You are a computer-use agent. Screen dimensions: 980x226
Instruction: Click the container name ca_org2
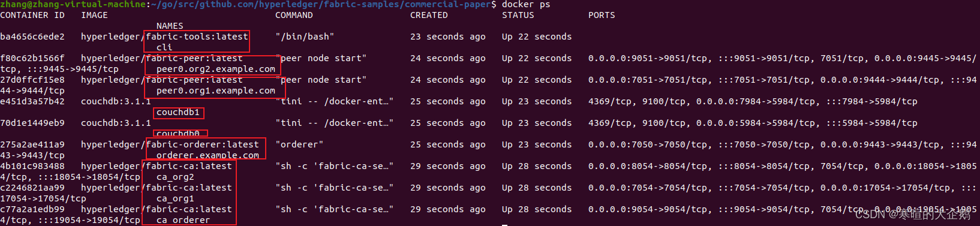175,177
